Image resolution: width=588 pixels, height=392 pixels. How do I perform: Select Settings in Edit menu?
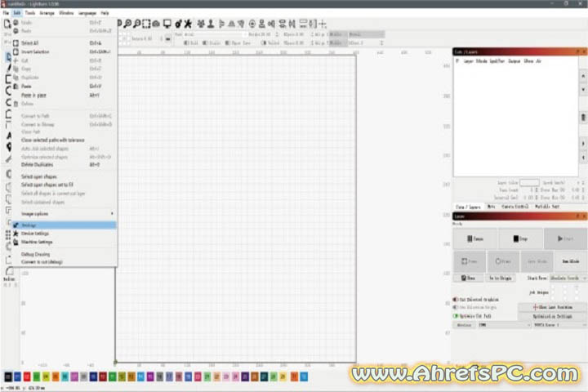pos(65,225)
